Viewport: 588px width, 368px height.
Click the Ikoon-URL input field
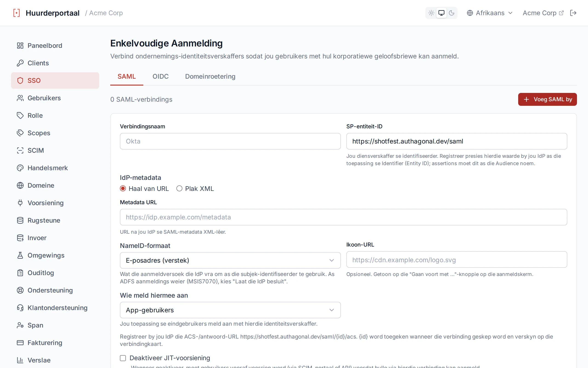tap(457, 259)
